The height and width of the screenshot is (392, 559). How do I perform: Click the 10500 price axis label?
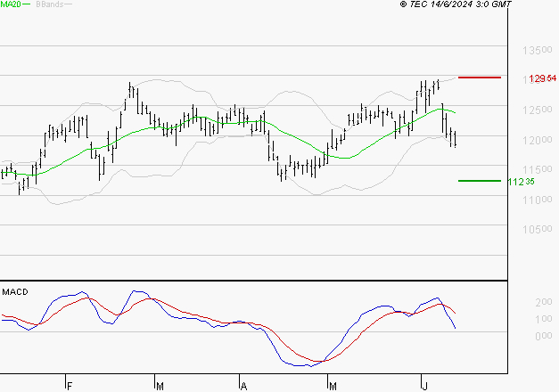click(538, 230)
